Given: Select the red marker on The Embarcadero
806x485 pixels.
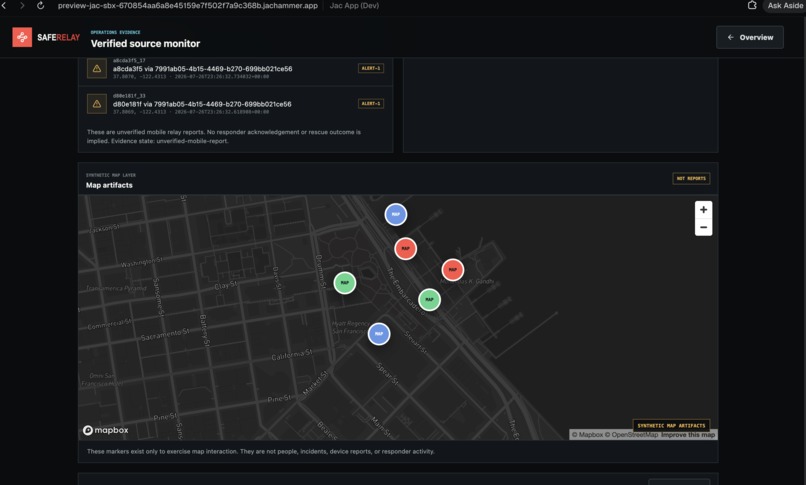Looking at the screenshot, I should click(x=406, y=249).
